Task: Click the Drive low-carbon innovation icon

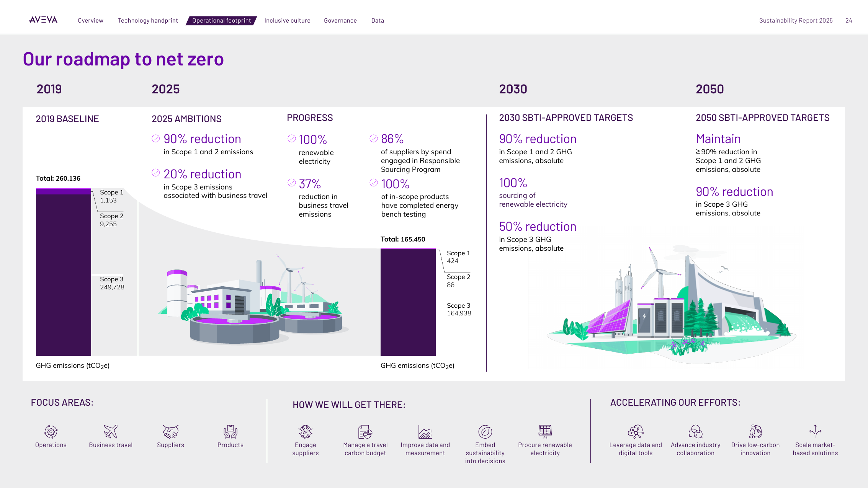Action: pyautogui.click(x=755, y=432)
